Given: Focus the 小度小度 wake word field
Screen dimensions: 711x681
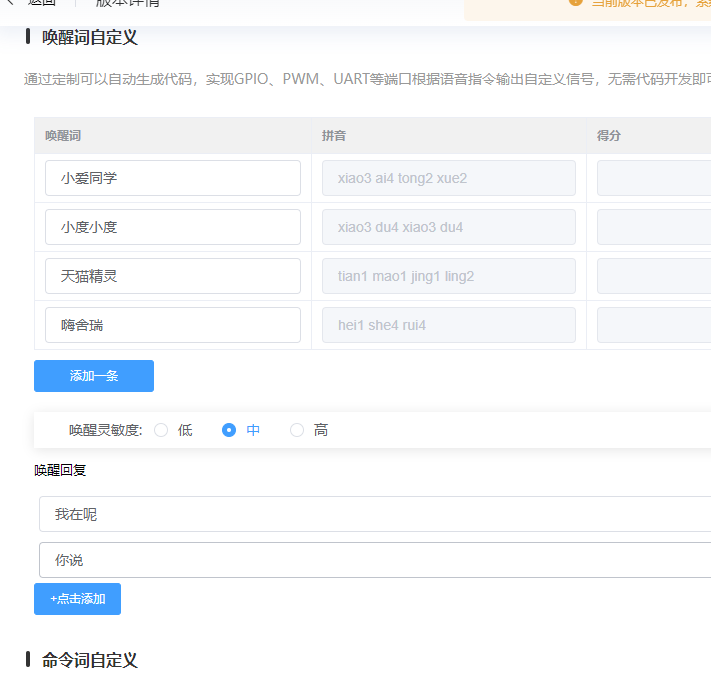Looking at the screenshot, I should click(x=172, y=227).
